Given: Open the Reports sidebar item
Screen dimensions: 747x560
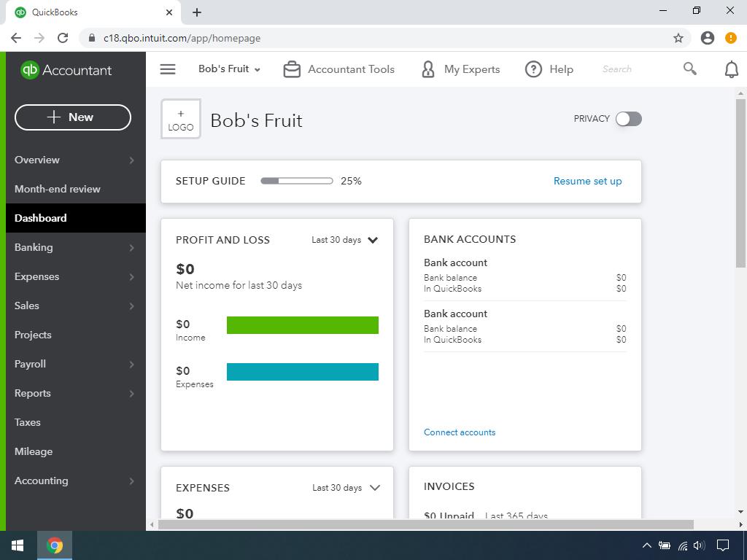Looking at the screenshot, I should 33,393.
